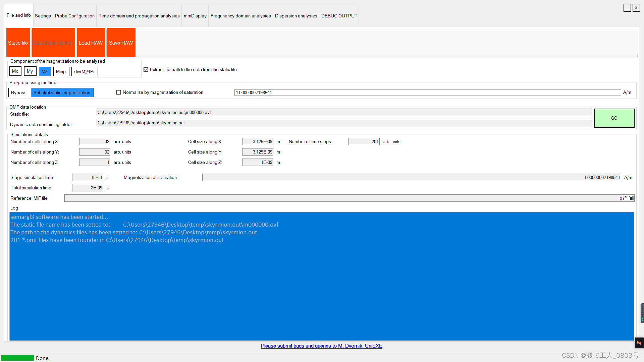Select Mx magnetization component
The height and width of the screenshot is (362, 644).
coord(15,71)
